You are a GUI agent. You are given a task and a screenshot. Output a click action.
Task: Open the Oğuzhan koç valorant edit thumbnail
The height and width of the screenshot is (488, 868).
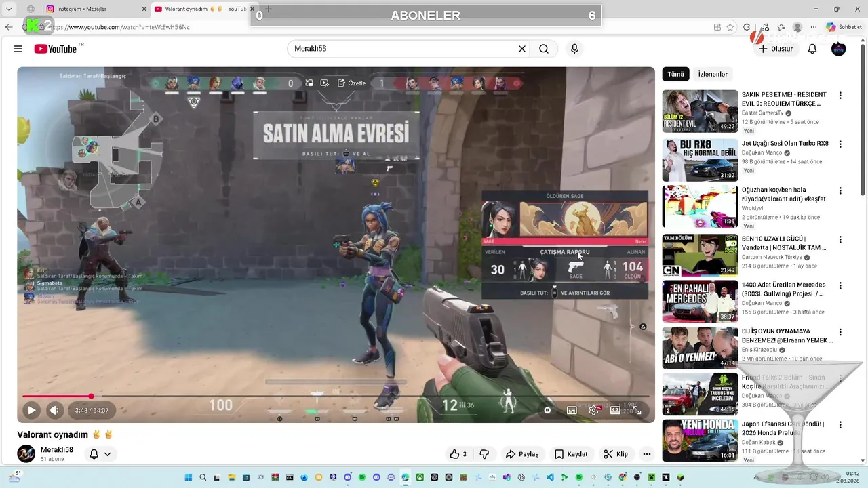(700, 207)
